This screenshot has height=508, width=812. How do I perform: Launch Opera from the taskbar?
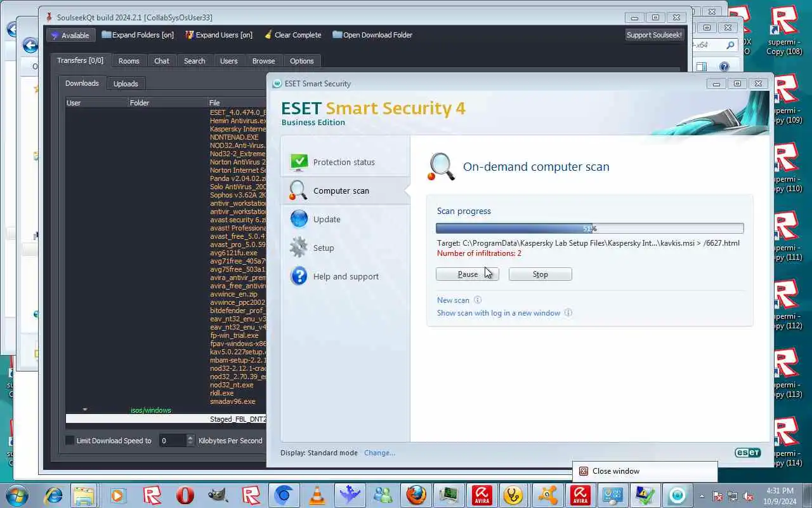[185, 495]
